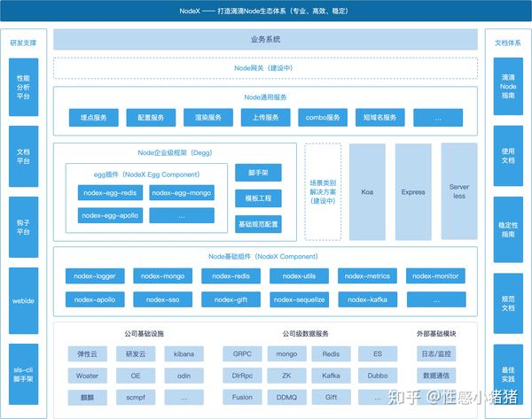Click the Node网关（建设中）dashed box

tap(265, 68)
